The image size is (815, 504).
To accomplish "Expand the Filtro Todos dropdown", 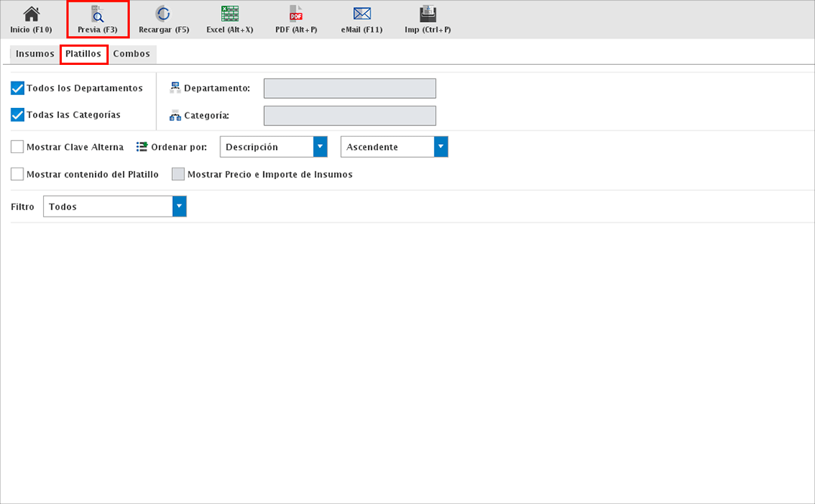I will point(179,207).
